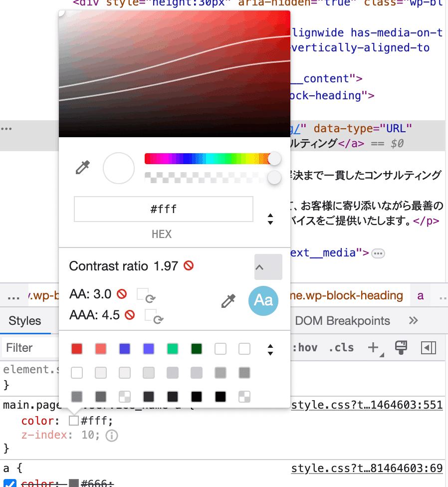The image size is (448, 487).
Task: Show z-index property info icon
Action: coord(111,436)
